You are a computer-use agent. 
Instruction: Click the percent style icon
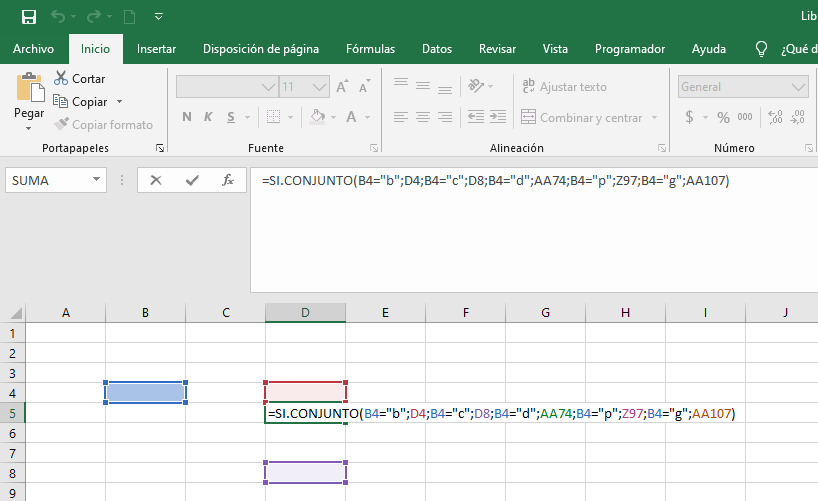723,117
